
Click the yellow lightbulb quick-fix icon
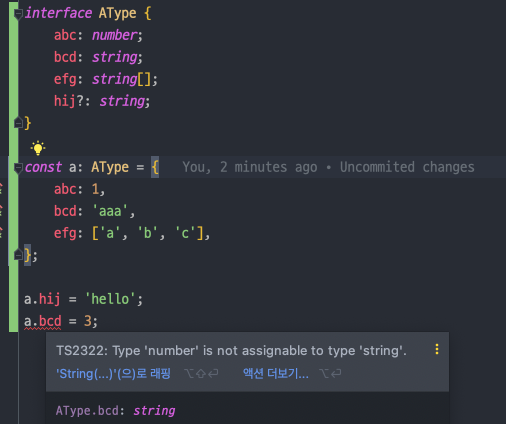[x=38, y=148]
